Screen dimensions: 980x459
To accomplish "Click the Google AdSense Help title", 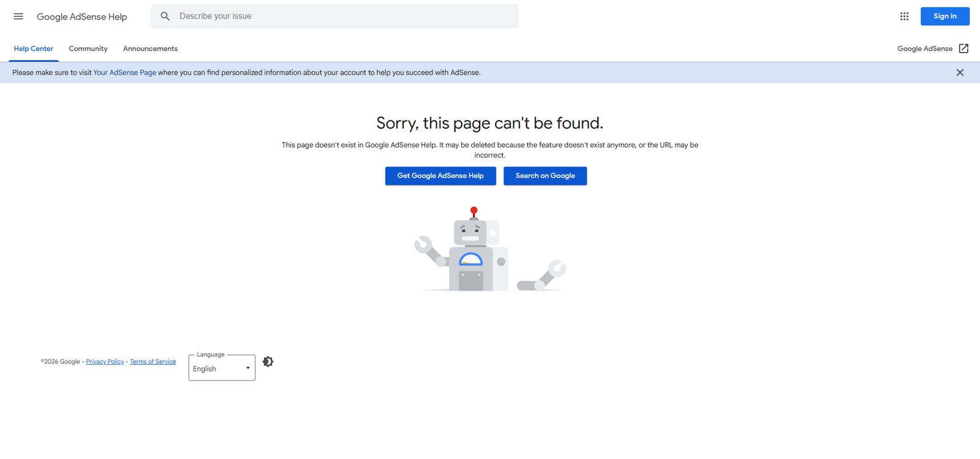I will tap(82, 17).
